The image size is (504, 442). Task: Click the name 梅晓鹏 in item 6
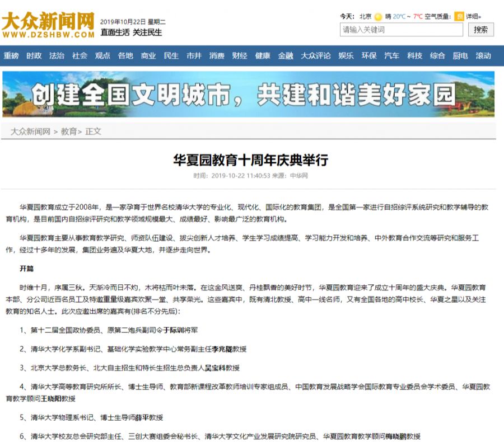point(396,436)
